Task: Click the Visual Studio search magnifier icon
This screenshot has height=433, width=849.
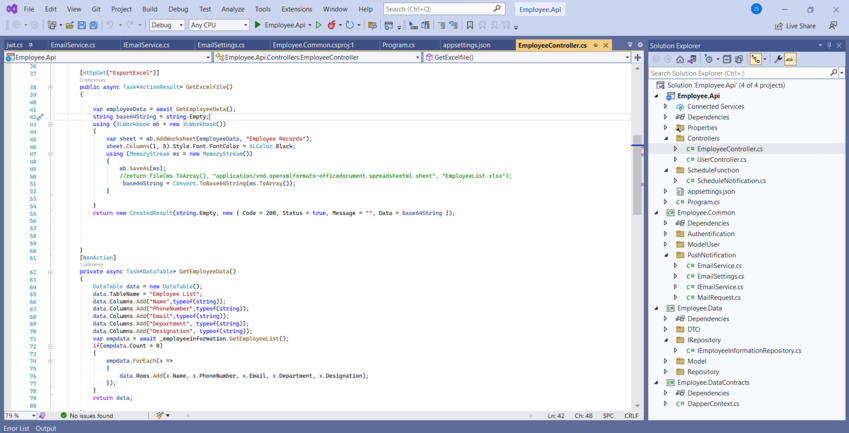Action: point(497,9)
